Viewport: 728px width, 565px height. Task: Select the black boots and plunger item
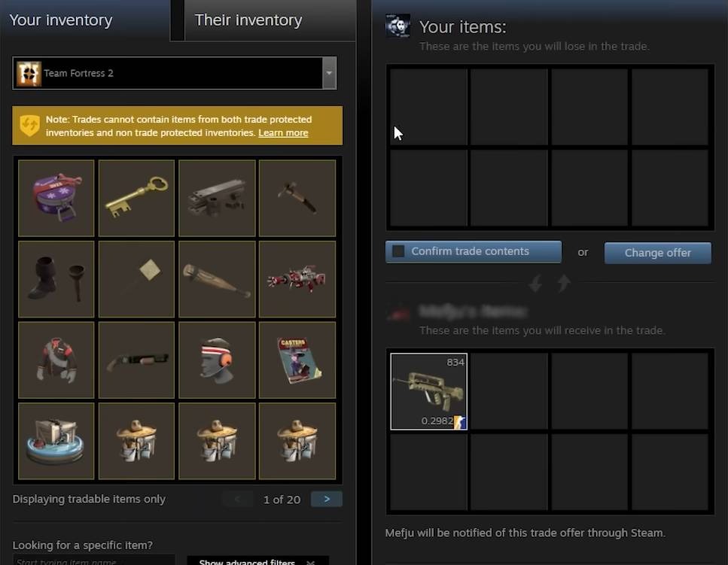[x=56, y=279]
